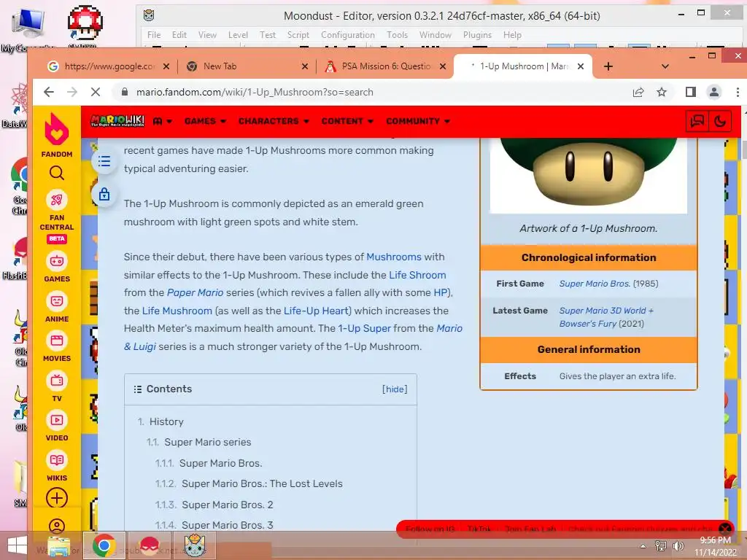Open the Chrome tab search chevron
Viewport: 747px width, 560px height.
665,66
